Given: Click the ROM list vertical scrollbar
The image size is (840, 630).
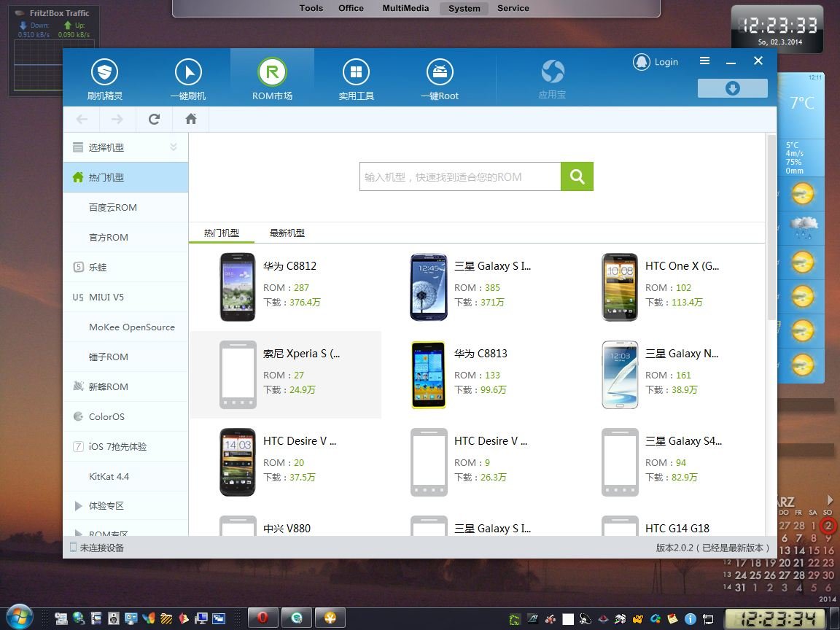Looking at the screenshot, I should click(x=771, y=227).
